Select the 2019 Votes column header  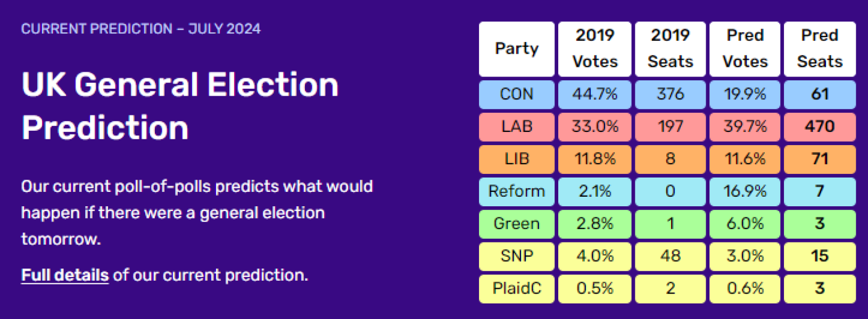594,49
